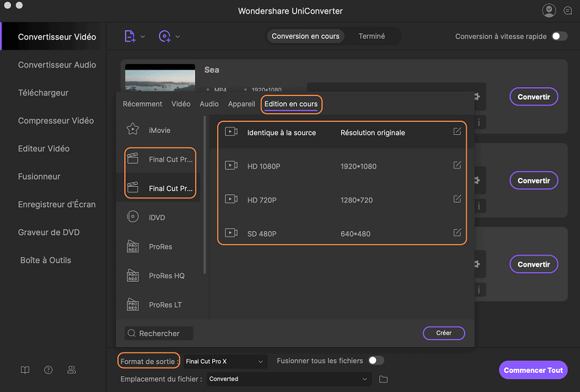This screenshot has height=392, width=580.
Task: Click the Commencer Tout button
Action: click(x=533, y=370)
